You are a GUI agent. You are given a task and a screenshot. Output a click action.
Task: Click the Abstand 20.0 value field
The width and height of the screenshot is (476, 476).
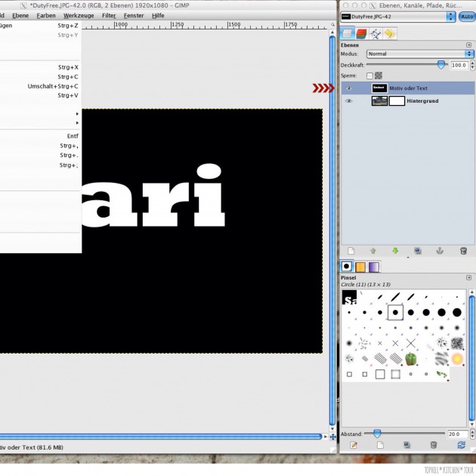coord(458,434)
